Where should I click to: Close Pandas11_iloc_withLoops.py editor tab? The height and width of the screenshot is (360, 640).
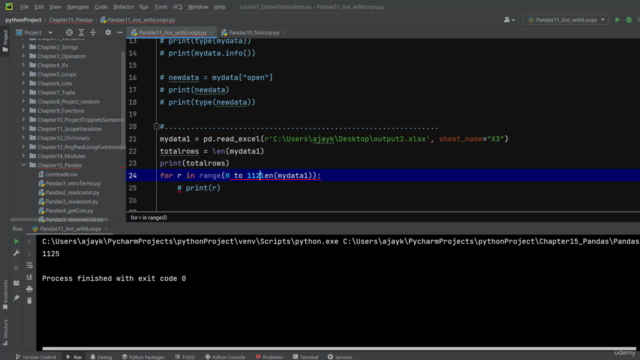click(212, 32)
